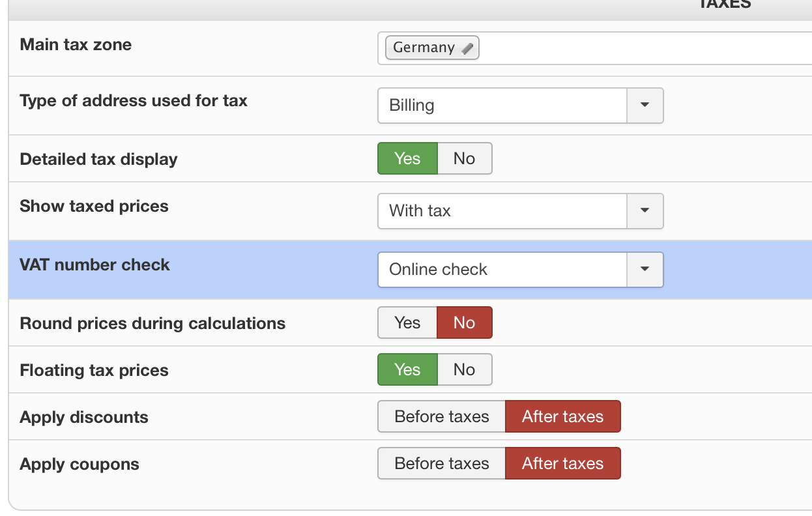The height and width of the screenshot is (516, 812).
Task: Click the Round prices during calculations label
Action: click(152, 324)
